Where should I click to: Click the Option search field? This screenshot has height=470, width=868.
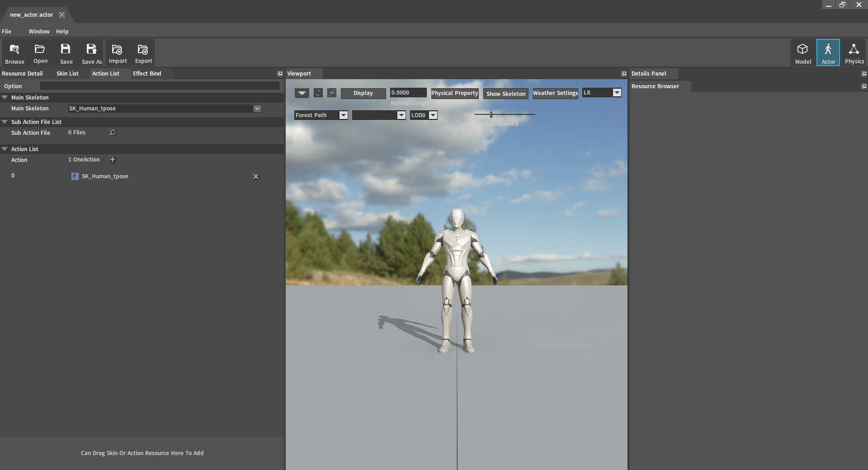160,86
